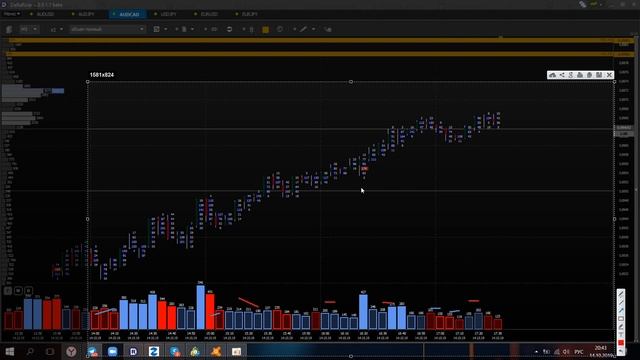Open Windows taskbar search
This screenshot has width=640, height=360.
click(x=30, y=351)
